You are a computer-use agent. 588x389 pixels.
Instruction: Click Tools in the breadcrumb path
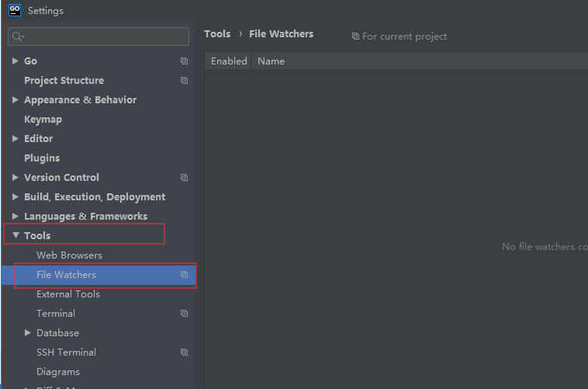pyautogui.click(x=217, y=34)
